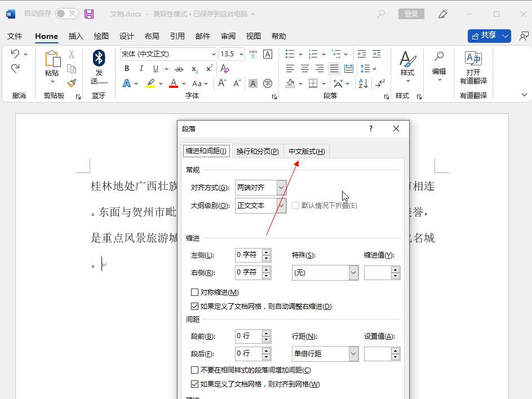
Task: Click the character border icon
Action: [x=268, y=54]
